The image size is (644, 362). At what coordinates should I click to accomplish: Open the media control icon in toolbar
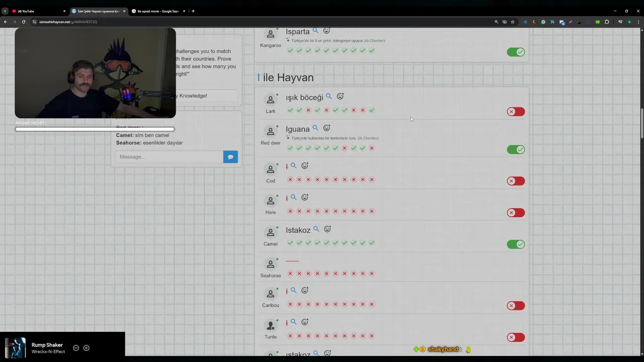click(620, 22)
